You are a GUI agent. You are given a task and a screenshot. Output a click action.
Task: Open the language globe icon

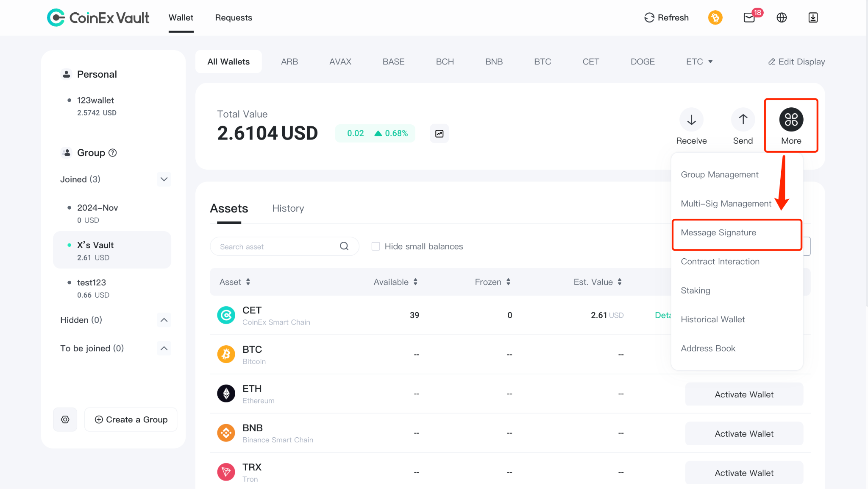[x=782, y=17]
